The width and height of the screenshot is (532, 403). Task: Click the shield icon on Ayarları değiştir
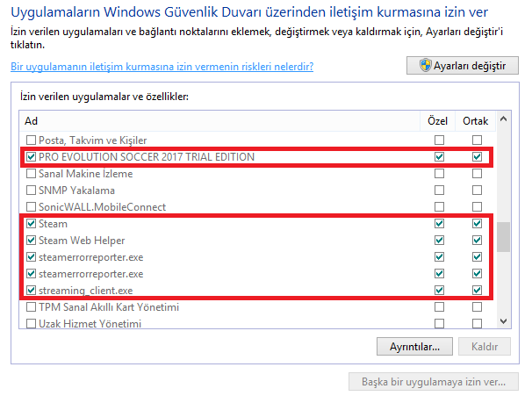[x=425, y=65]
